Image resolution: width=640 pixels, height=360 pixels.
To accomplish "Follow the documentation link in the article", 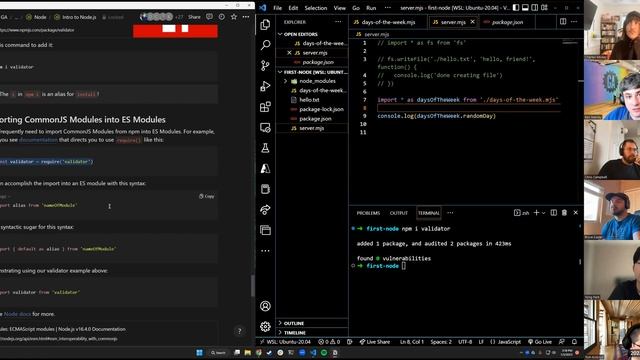I will point(38,140).
